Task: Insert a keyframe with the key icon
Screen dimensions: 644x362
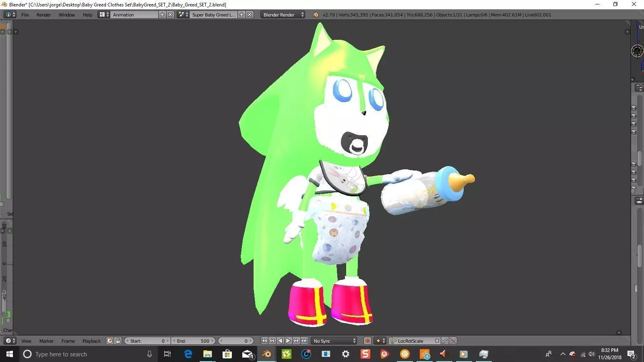Action: tap(445, 341)
